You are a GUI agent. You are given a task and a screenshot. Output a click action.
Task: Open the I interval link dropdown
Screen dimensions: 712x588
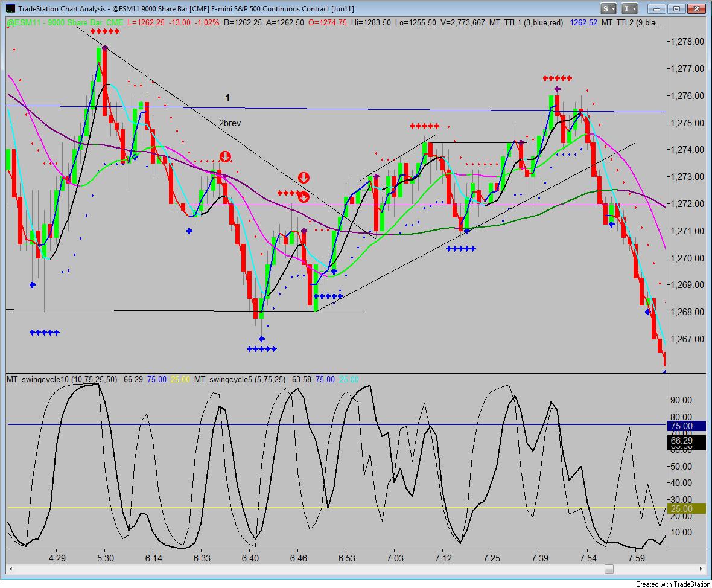click(630, 8)
